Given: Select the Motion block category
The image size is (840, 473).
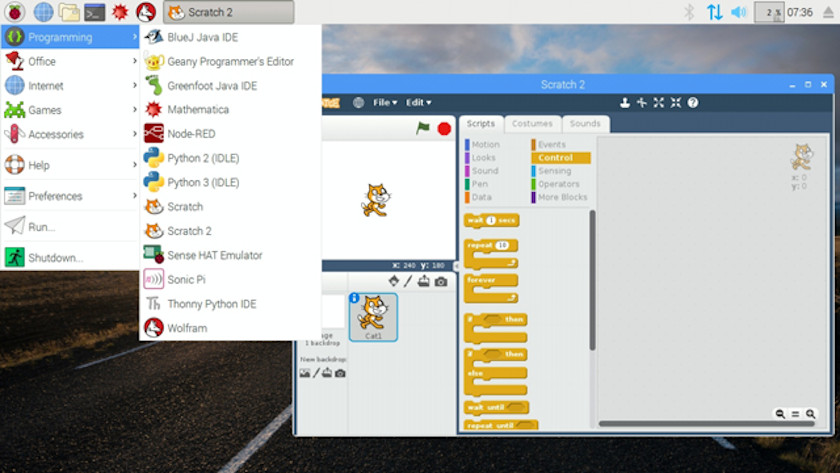Looking at the screenshot, I should pyautogui.click(x=482, y=145).
